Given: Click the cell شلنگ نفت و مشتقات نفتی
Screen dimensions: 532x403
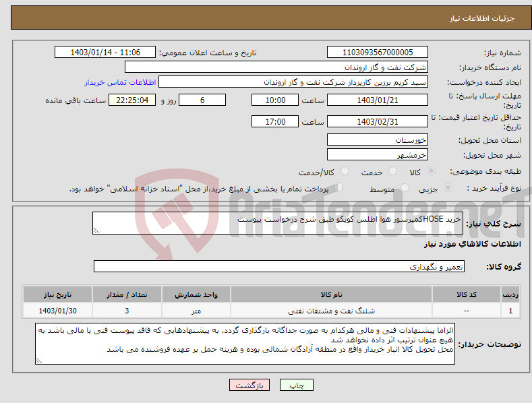Looking at the screenshot, I should 331,311.
